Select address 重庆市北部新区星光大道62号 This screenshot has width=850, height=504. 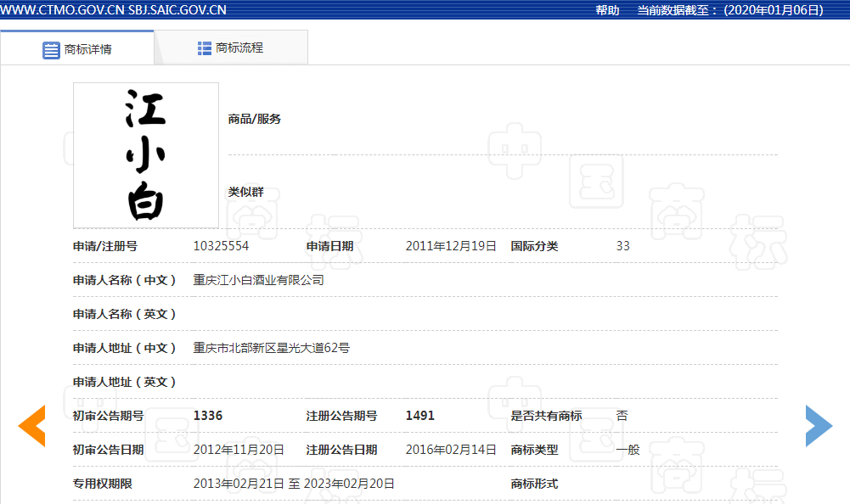pyautogui.click(x=272, y=348)
